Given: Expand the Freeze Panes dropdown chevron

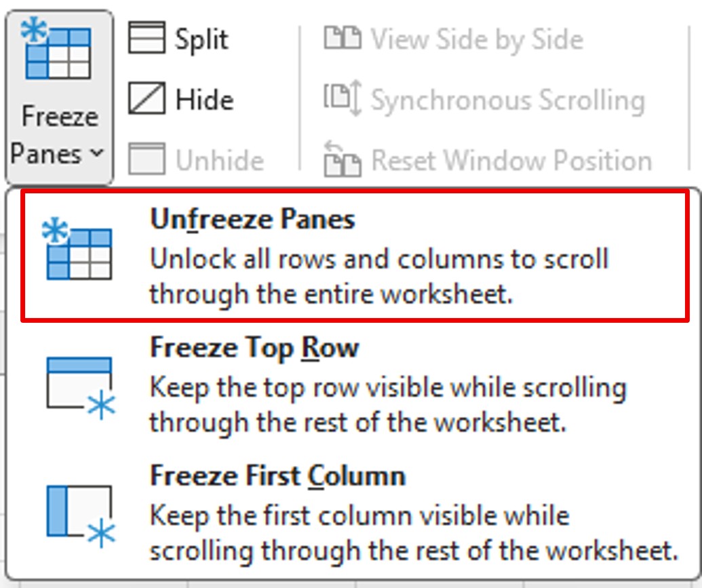Looking at the screenshot, I should pos(97,154).
